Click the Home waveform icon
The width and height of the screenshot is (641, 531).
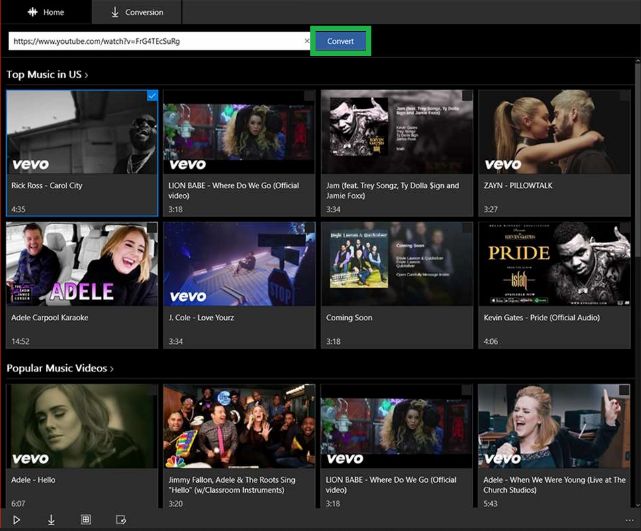(x=32, y=12)
